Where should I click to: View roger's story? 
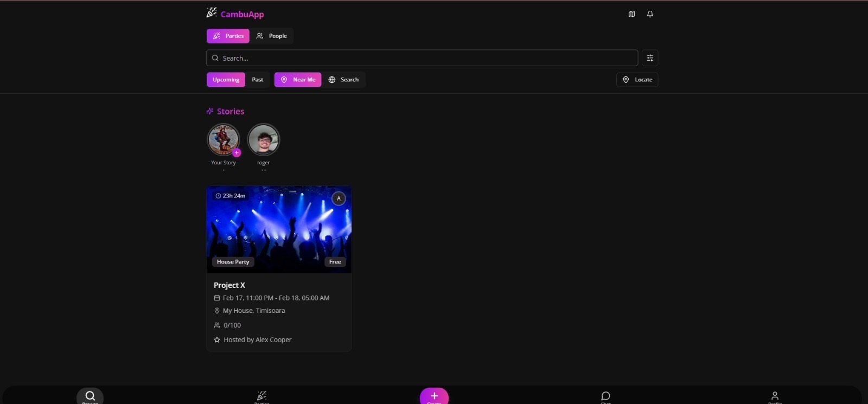tap(264, 139)
